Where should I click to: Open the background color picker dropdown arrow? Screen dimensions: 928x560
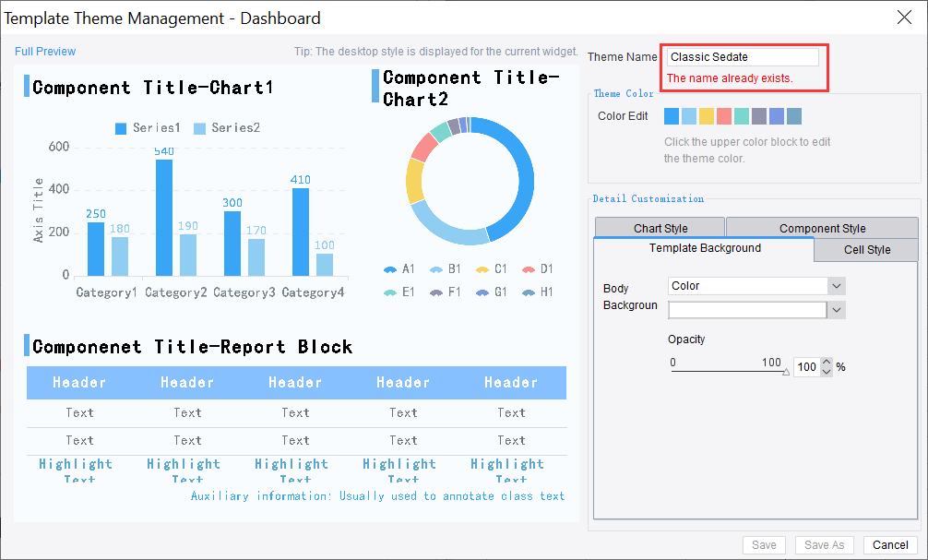tap(837, 310)
